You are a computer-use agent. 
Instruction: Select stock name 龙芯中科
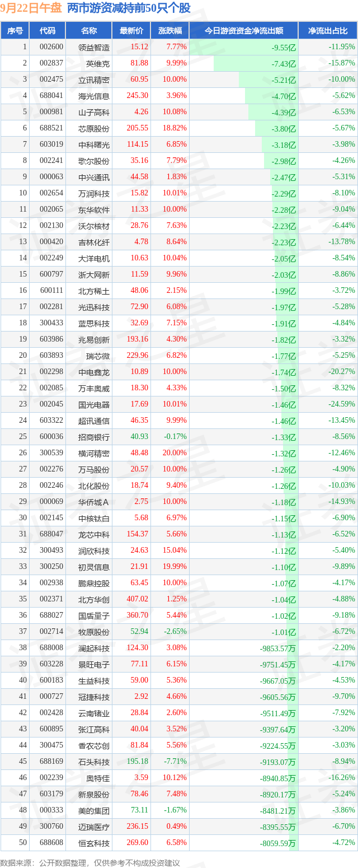click(95, 534)
